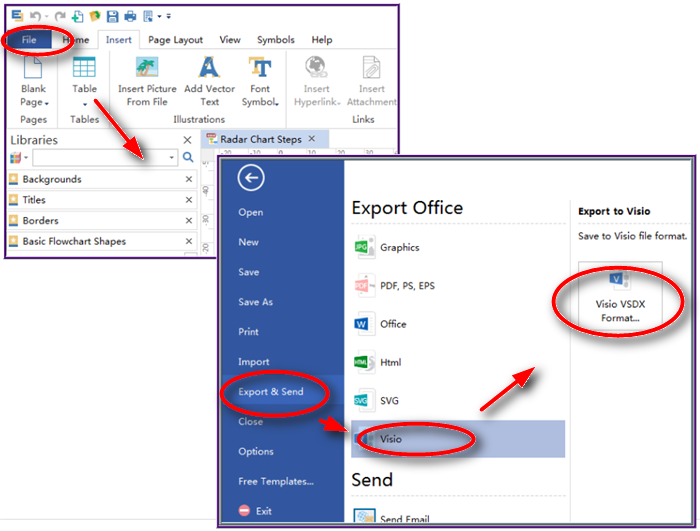Close the Libraries panel
700x531 pixels.
pyautogui.click(x=188, y=140)
